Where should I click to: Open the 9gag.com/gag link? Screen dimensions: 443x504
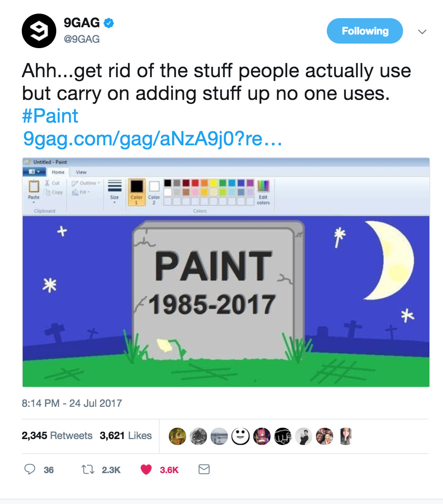[x=152, y=139]
